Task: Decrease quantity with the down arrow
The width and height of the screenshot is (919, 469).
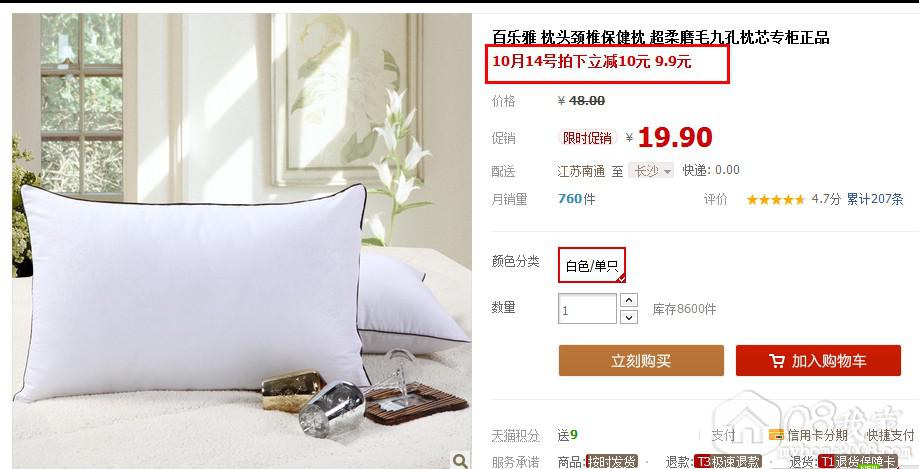Action: (x=629, y=317)
